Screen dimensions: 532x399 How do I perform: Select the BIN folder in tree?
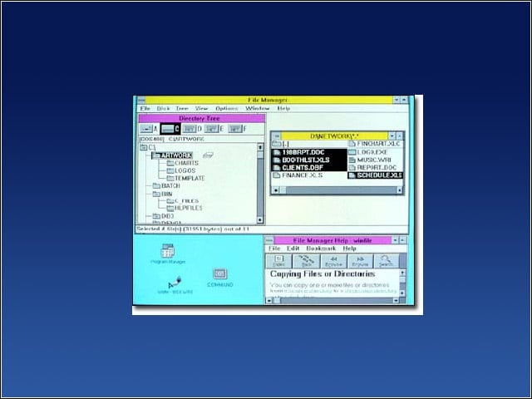(x=162, y=194)
